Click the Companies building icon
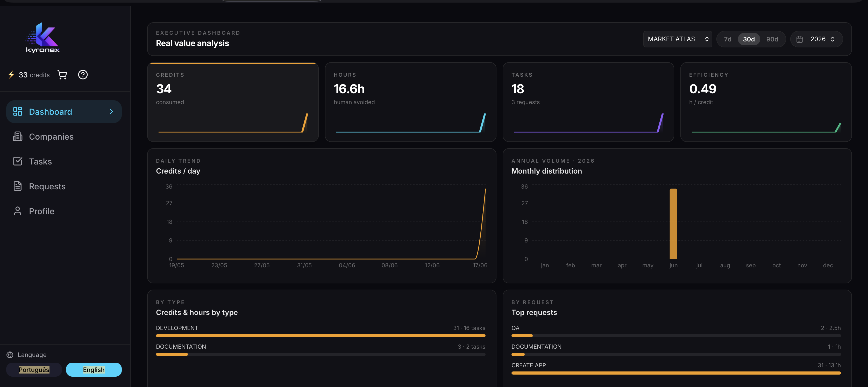868x387 pixels. coord(18,137)
